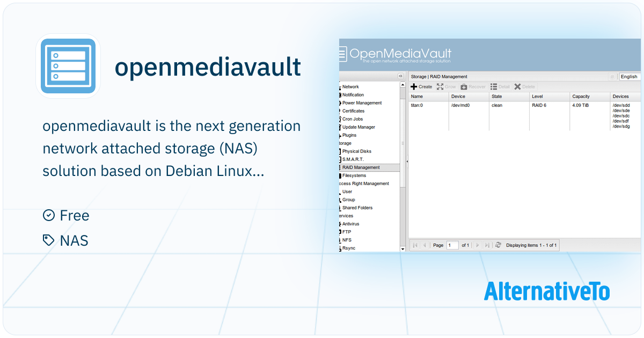644x338 pixels.
Task: Click last page pagination icon
Action: 487,245
